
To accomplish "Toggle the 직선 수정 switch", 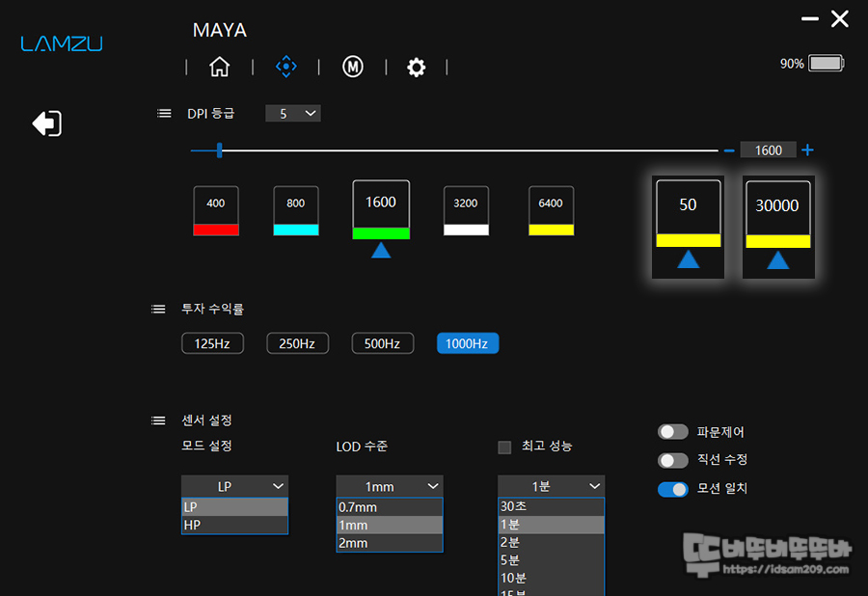I will click(x=673, y=460).
